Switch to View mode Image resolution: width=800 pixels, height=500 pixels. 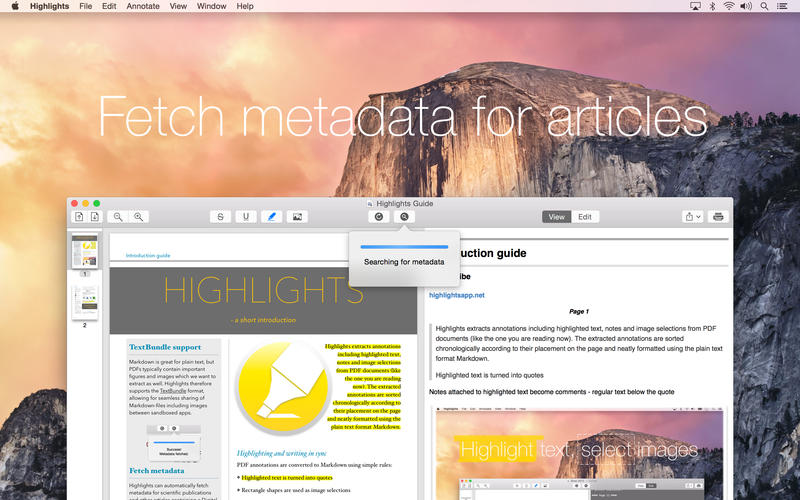click(x=556, y=217)
